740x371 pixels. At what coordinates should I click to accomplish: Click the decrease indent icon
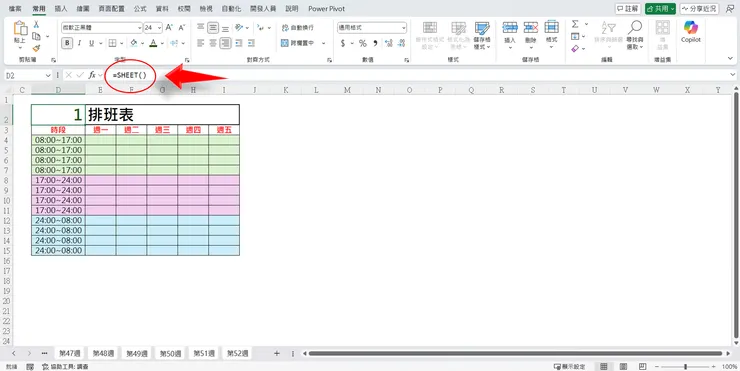[x=240, y=43]
